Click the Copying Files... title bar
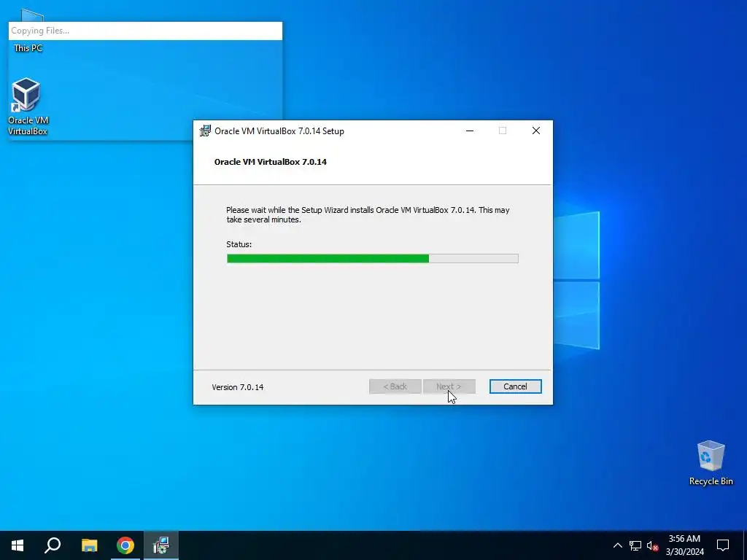The image size is (747, 560). point(145,31)
